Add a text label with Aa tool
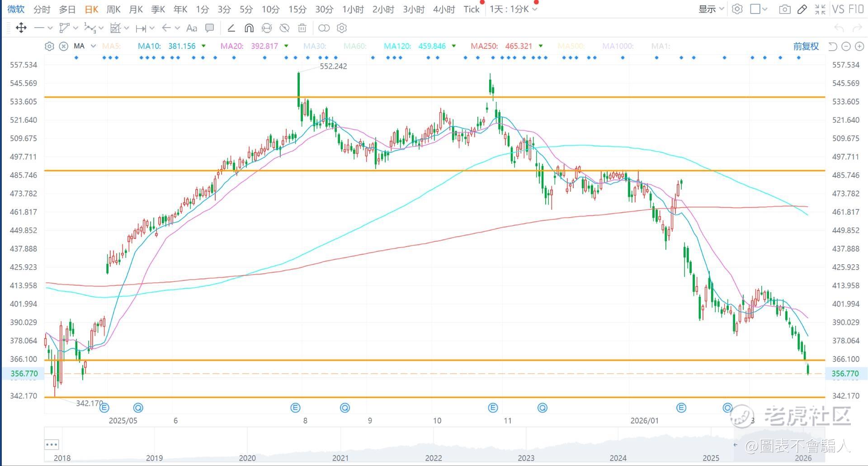Image resolution: width=868 pixels, height=466 pixels. 192,28
